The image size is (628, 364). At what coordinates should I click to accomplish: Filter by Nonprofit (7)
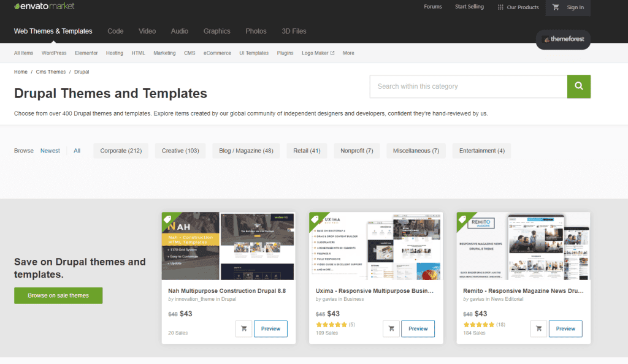point(357,151)
